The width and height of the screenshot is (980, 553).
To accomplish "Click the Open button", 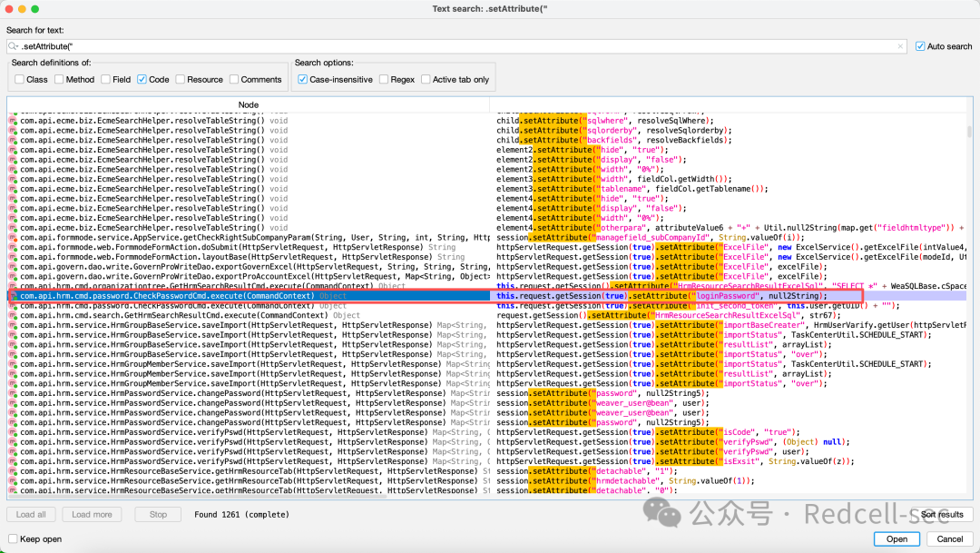I will pos(897,538).
